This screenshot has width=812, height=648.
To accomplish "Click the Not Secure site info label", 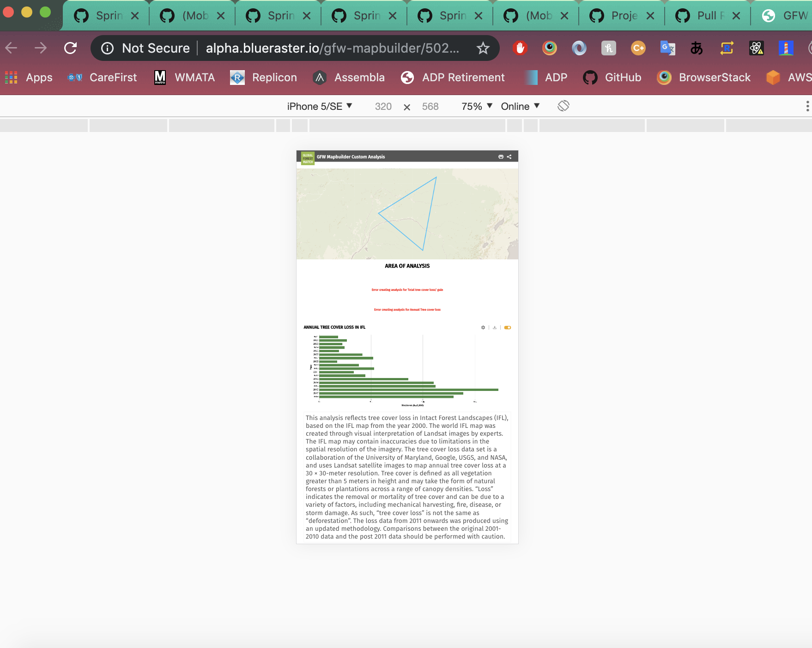I will coord(145,48).
